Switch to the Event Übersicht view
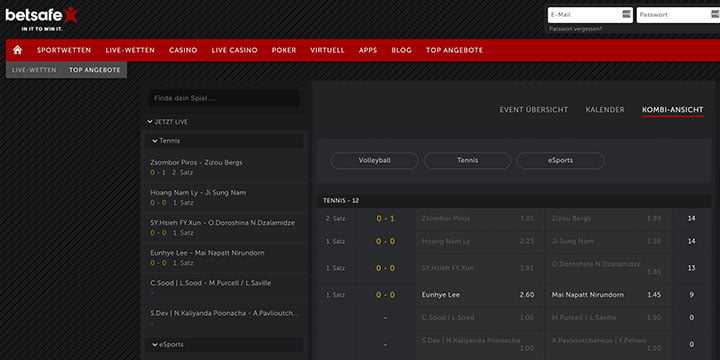Screen dimensions: 720x360 pyautogui.click(x=534, y=110)
